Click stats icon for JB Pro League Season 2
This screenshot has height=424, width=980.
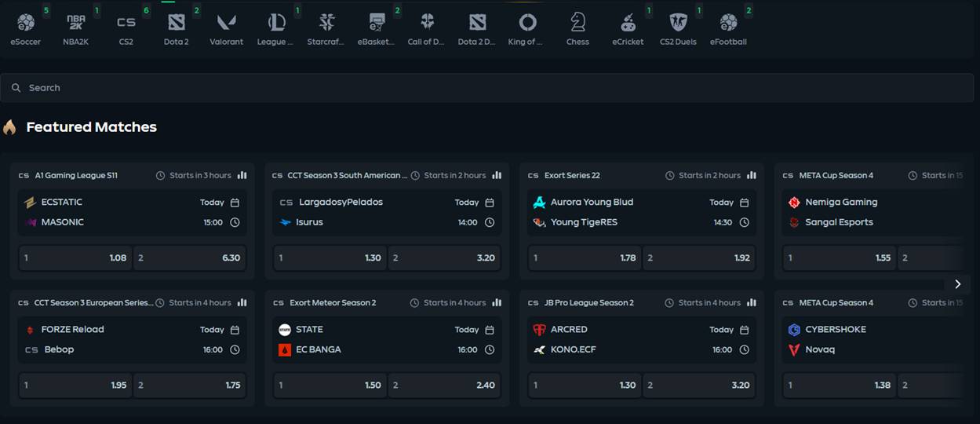pyautogui.click(x=752, y=302)
